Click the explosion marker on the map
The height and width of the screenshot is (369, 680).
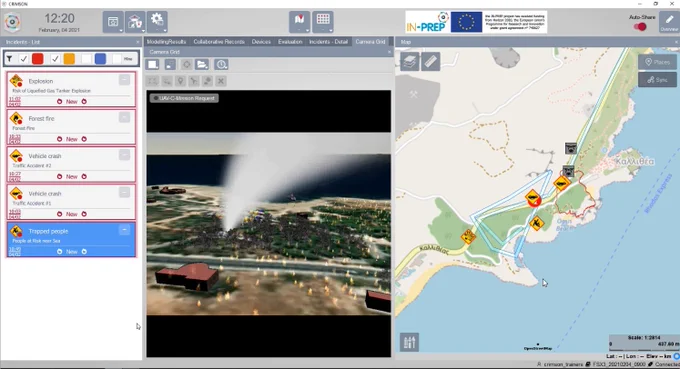click(468, 237)
